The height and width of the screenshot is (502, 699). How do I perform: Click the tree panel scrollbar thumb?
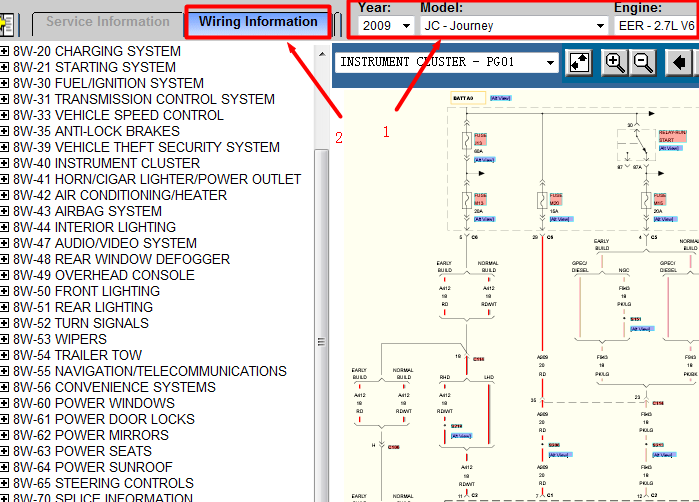(321, 325)
